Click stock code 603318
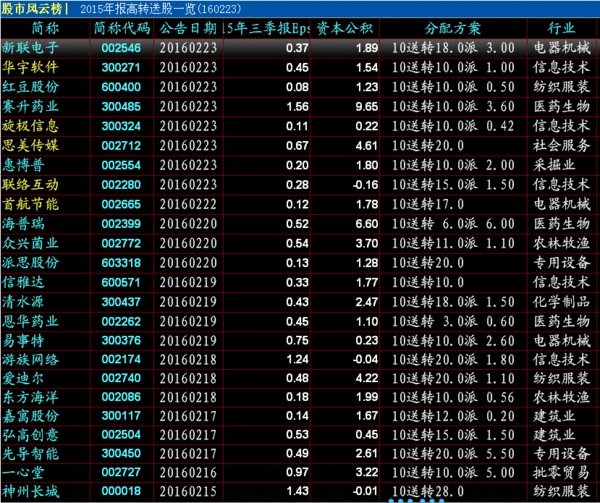Screen dimensions: 600x503 click(121, 262)
